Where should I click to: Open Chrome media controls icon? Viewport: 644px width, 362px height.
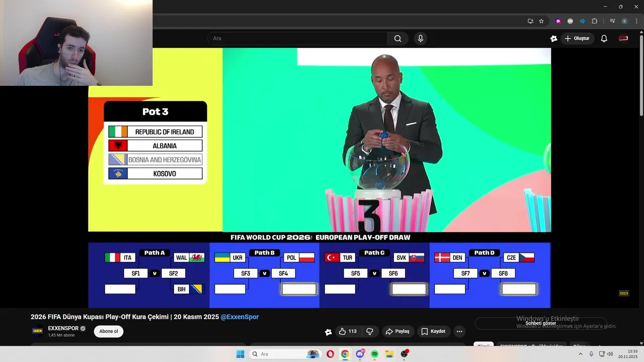[x=612, y=21]
